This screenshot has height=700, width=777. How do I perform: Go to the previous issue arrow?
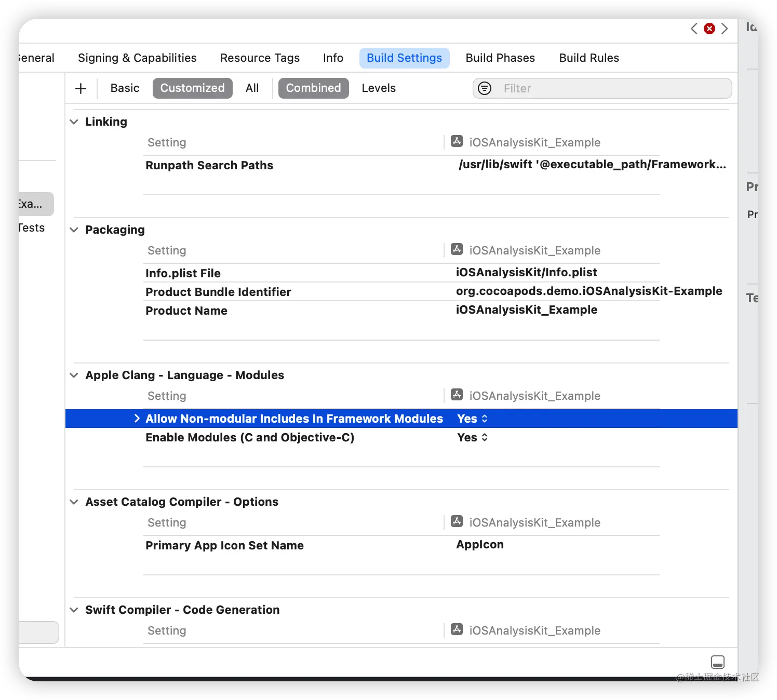(x=694, y=29)
